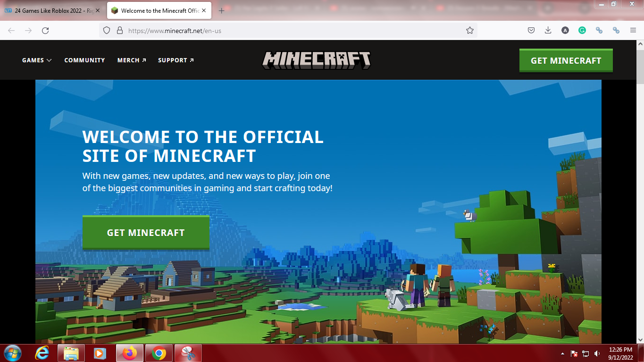This screenshot has width=644, height=362.
Task: Click the Action Center flag tray icon
Action: (x=574, y=354)
